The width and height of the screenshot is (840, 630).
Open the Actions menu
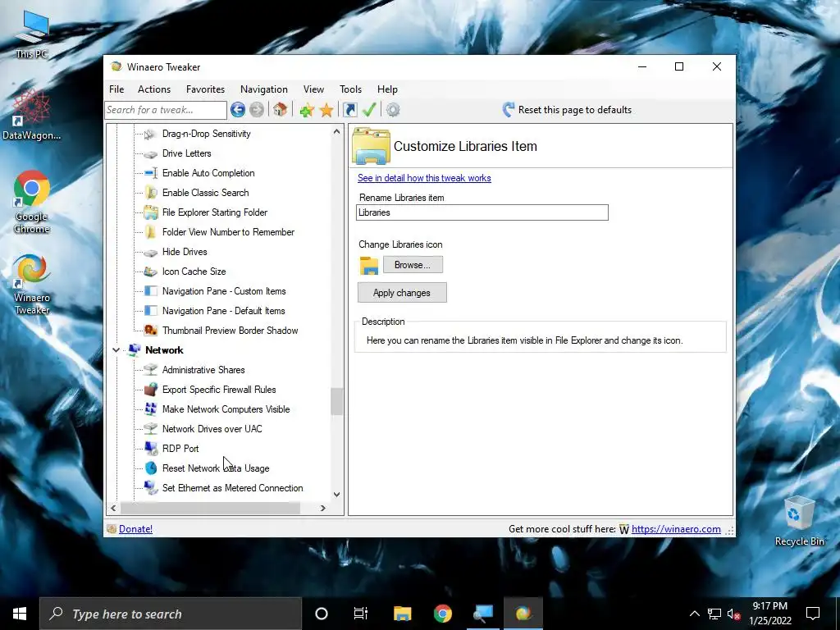[154, 89]
